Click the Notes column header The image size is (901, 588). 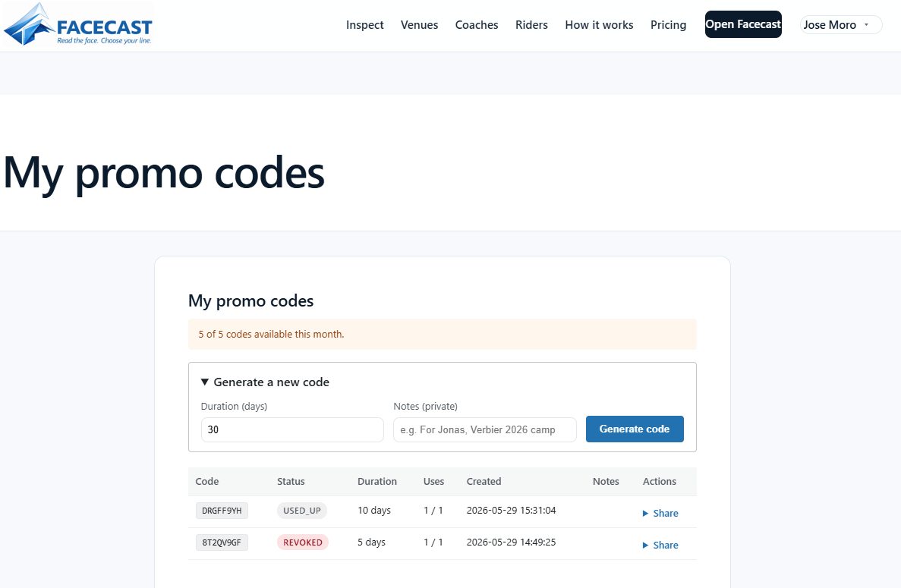coord(606,481)
